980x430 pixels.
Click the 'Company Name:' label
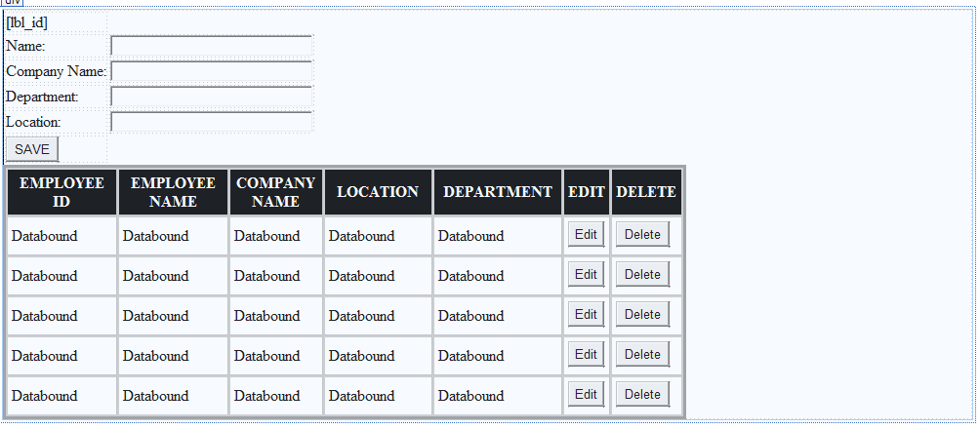56,71
